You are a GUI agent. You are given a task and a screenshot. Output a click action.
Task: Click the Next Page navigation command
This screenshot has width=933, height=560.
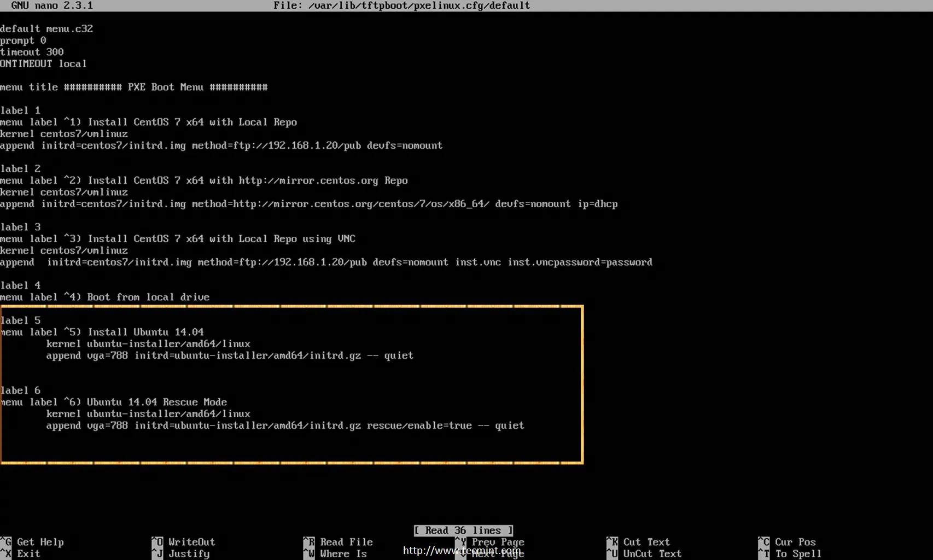click(498, 553)
